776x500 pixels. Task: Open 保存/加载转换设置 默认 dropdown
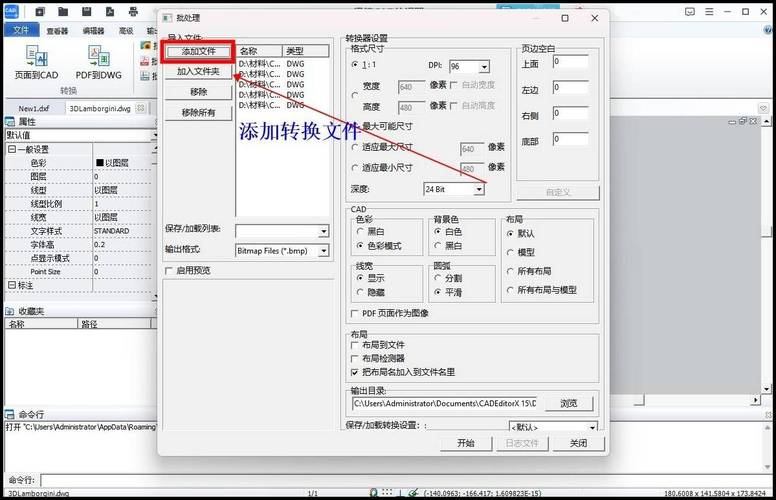point(592,427)
